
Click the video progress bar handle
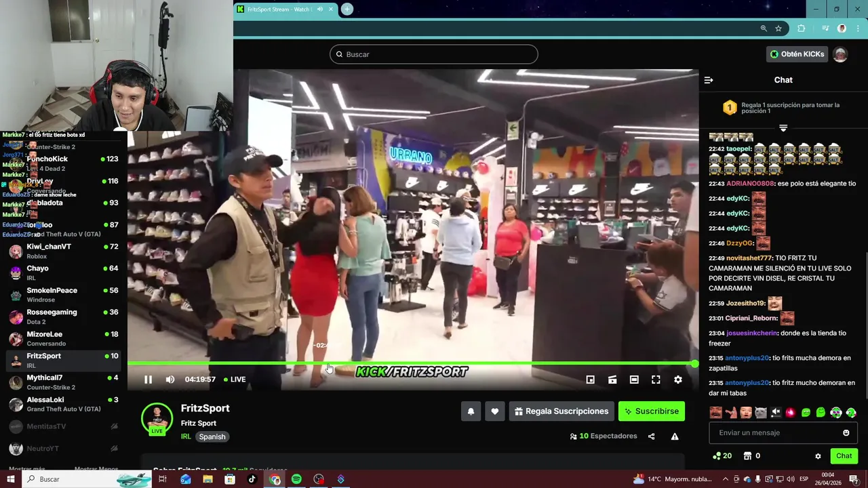click(x=694, y=364)
